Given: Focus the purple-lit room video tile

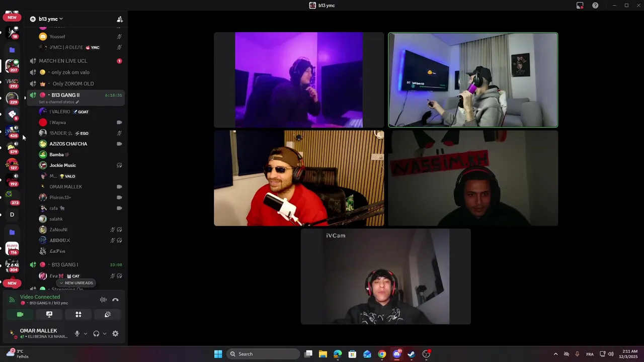Looking at the screenshot, I should (x=299, y=80).
